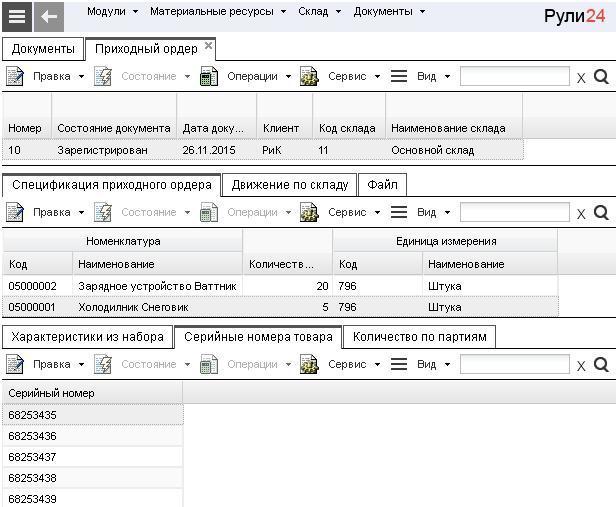Open the Склад menu

pyautogui.click(x=319, y=11)
